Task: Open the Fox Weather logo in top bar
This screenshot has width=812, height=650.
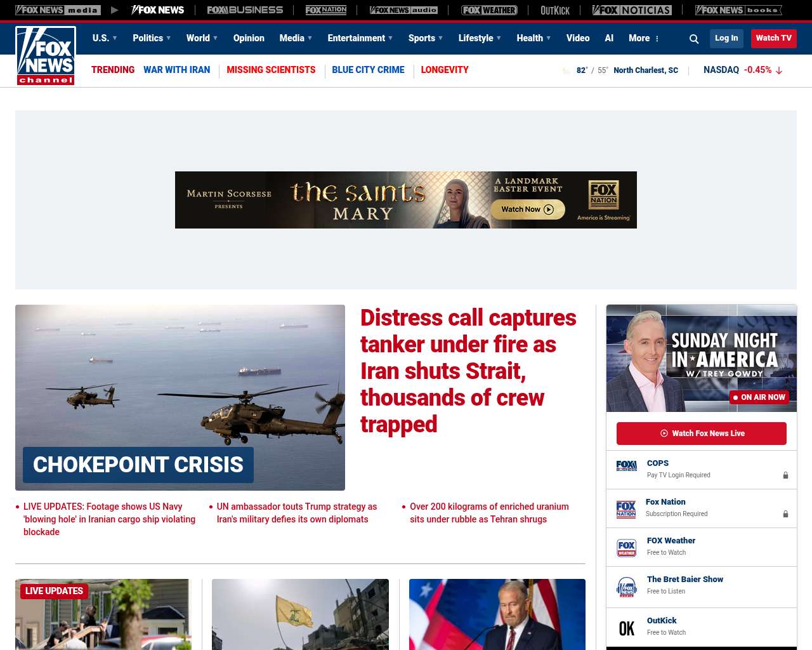Action: coord(489,10)
